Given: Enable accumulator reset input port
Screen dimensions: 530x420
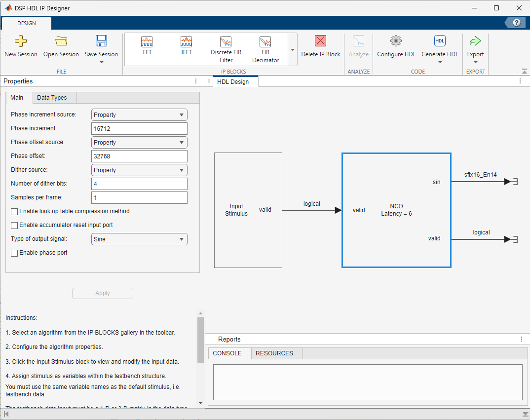Looking at the screenshot, I should pos(14,225).
